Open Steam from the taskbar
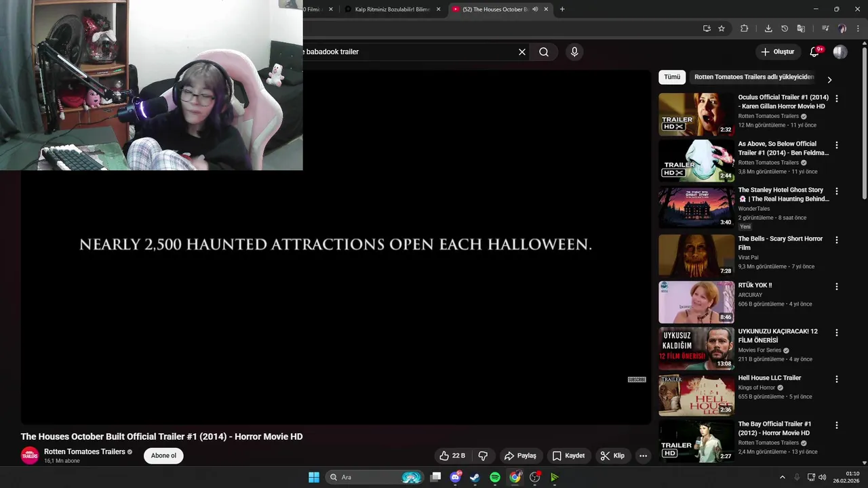Viewport: 868px width, 488px height. coord(475,477)
